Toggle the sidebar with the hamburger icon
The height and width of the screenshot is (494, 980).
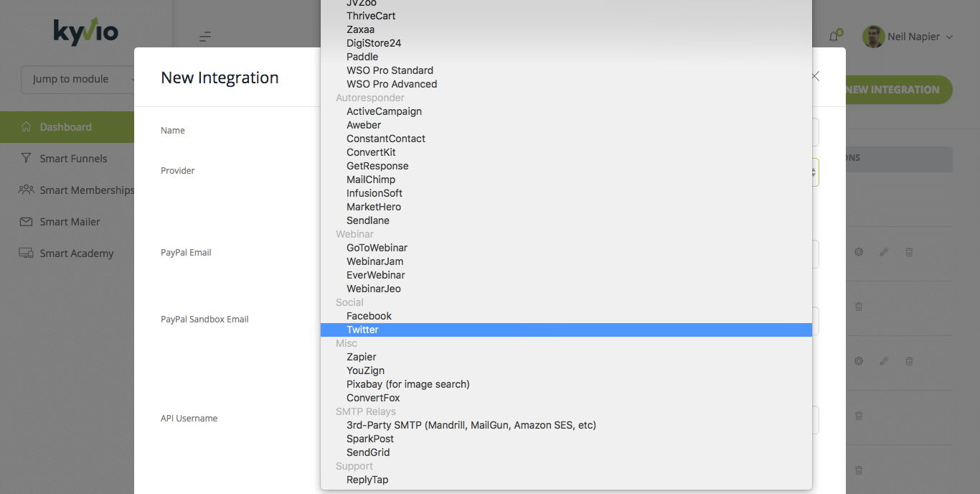[x=205, y=37]
